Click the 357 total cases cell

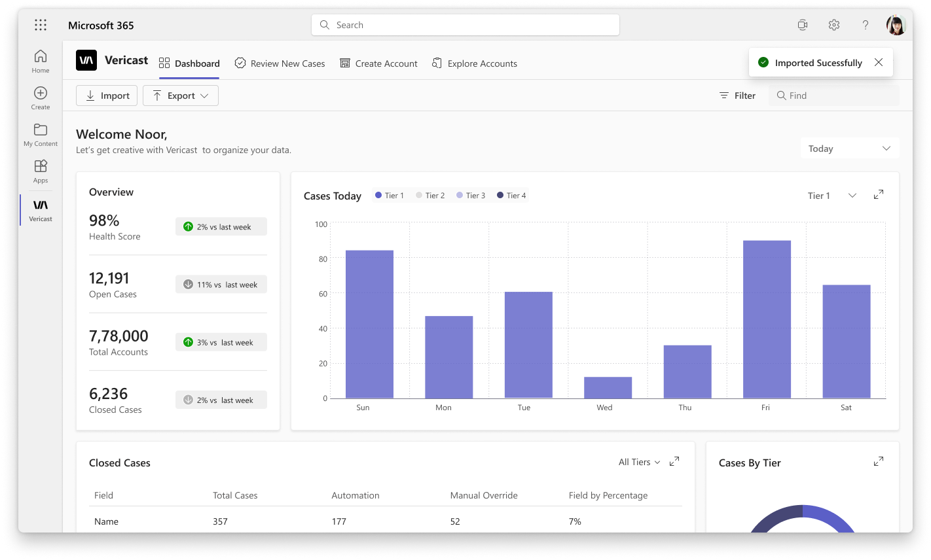coord(220,521)
